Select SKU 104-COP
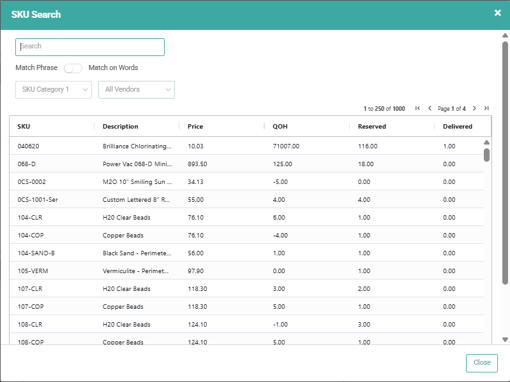Screen dimensions: 510x382 pos(31,235)
